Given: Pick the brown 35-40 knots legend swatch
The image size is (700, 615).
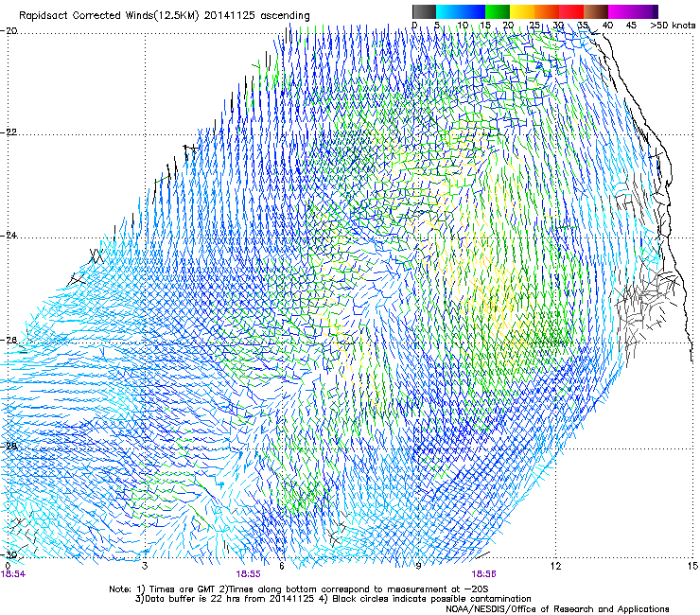Looking at the screenshot, I should [596, 11].
